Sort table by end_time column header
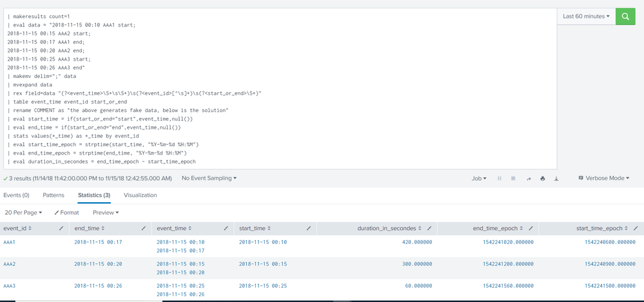 click(88, 229)
